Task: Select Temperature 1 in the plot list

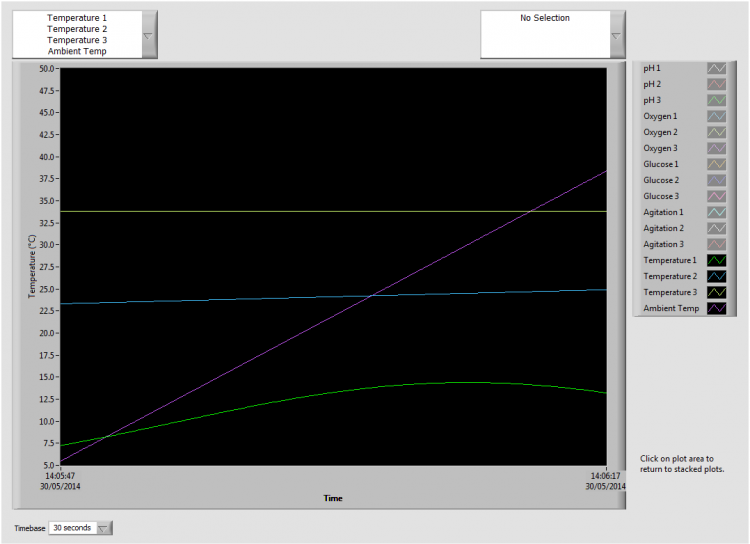Action: [77, 18]
